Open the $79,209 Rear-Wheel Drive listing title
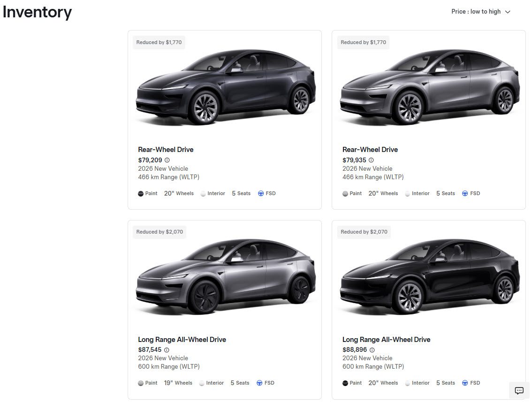532x402 pixels. 166,150
